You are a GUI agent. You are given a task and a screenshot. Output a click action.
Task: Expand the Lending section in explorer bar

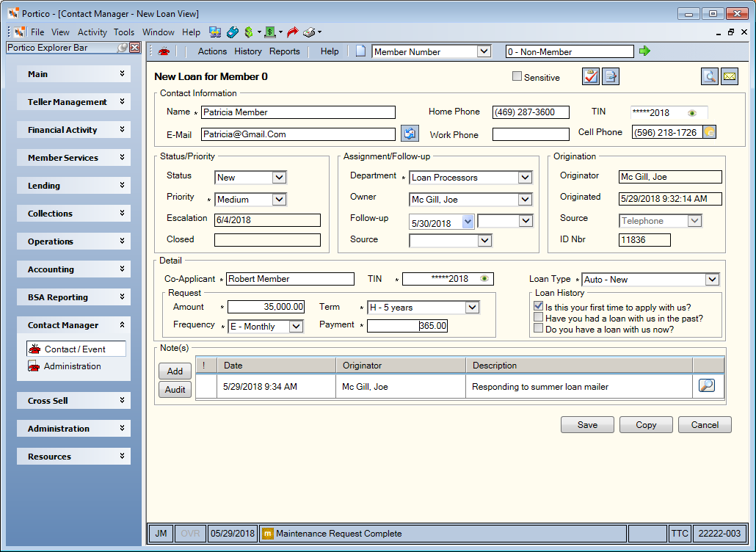[74, 186]
